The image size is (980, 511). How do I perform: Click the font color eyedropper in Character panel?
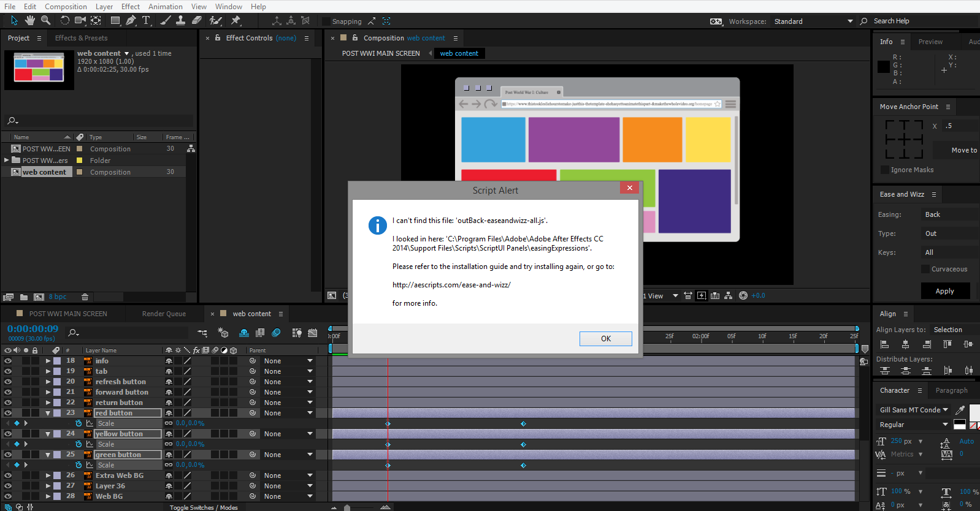point(960,410)
